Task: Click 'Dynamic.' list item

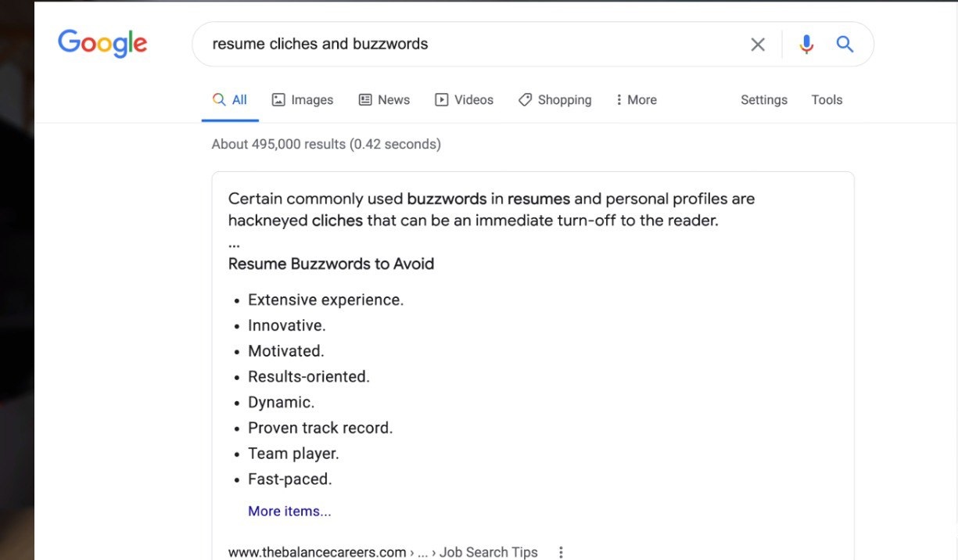Action: [x=282, y=403]
